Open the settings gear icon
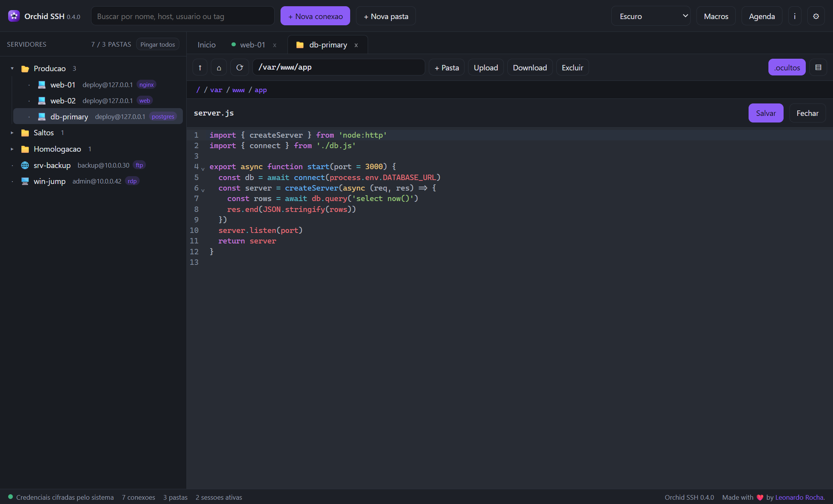This screenshot has width=833, height=504. click(x=816, y=16)
